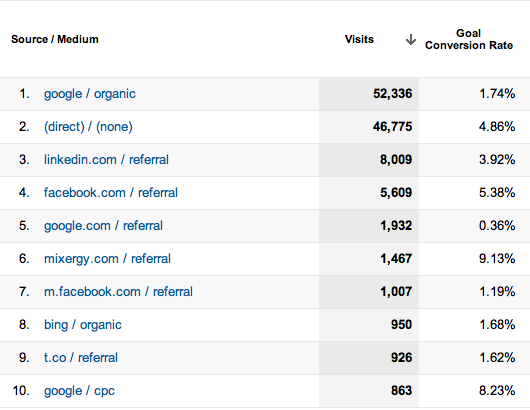Click the 8.23% conversion rate cell
The width and height of the screenshot is (530, 410).
point(475,391)
